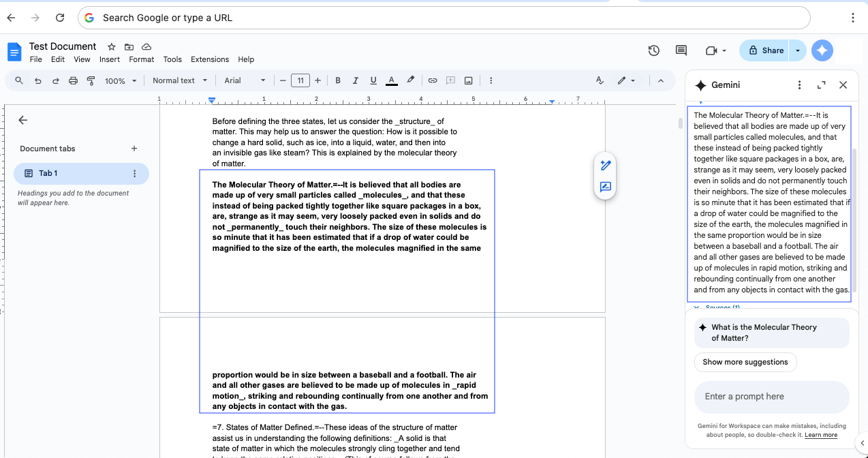Close the Gemini side panel
Image resolution: width=868 pixels, height=458 pixels.
843,85
